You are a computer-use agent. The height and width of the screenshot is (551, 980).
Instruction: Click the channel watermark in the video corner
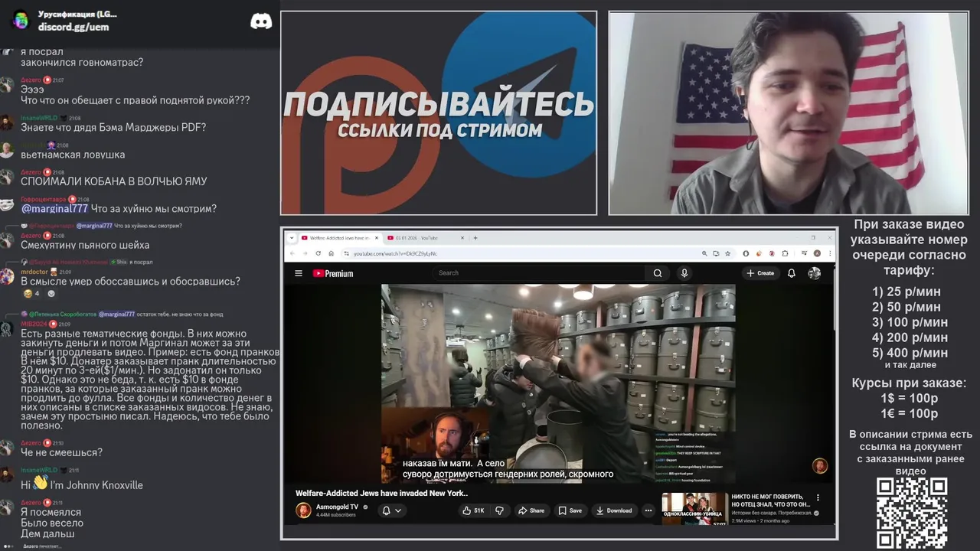pos(820,466)
